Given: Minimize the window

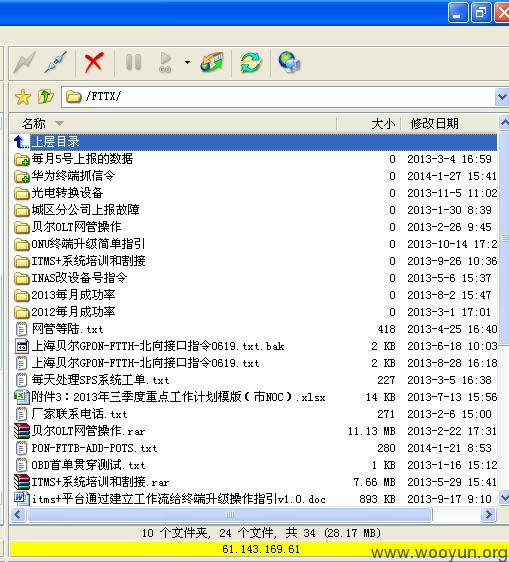Looking at the screenshot, I should 458,13.
